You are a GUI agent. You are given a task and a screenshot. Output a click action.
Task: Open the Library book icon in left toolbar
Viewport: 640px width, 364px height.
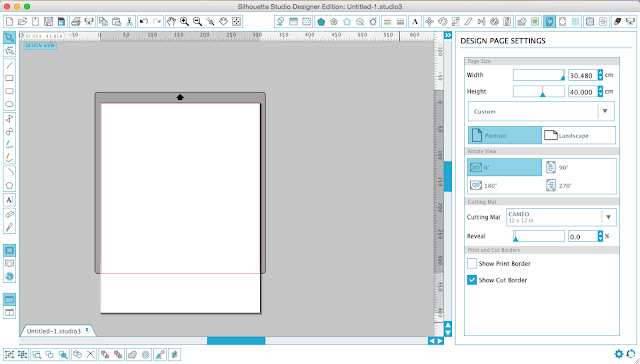click(x=9, y=263)
